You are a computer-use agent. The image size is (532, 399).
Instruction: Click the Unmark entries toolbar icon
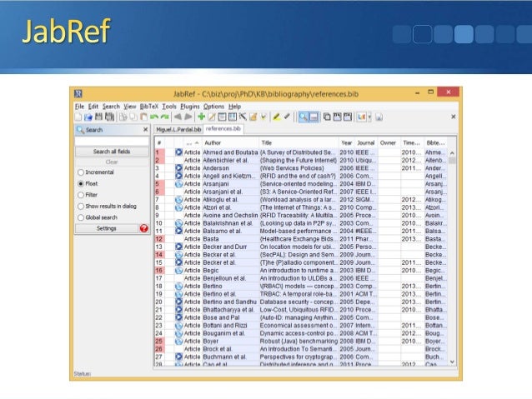(x=287, y=117)
